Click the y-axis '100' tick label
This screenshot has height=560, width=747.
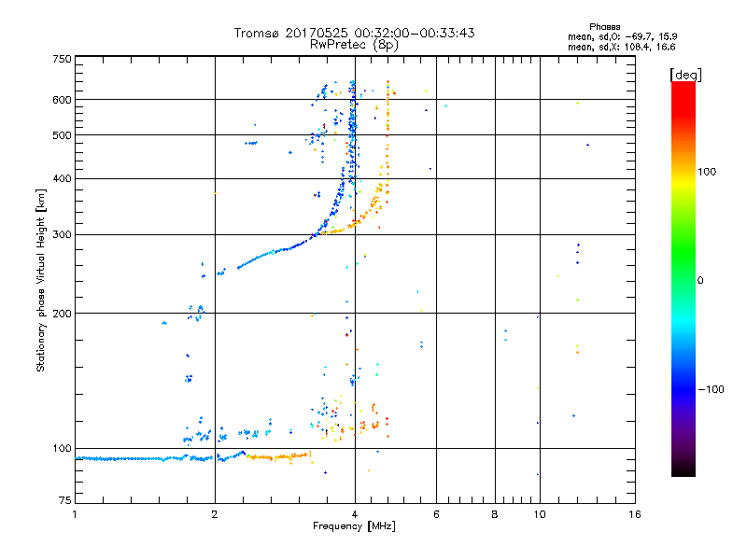click(62, 448)
